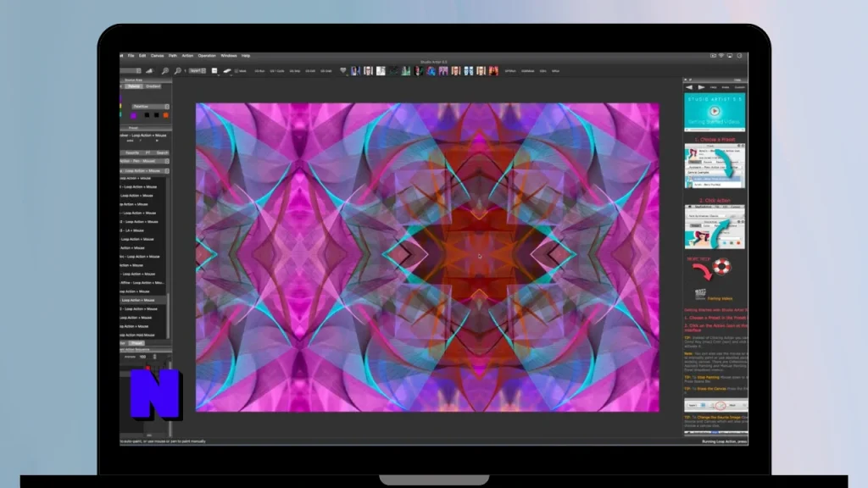
Task: Select the Loop Action Hold Mouse preset
Action: click(x=142, y=335)
